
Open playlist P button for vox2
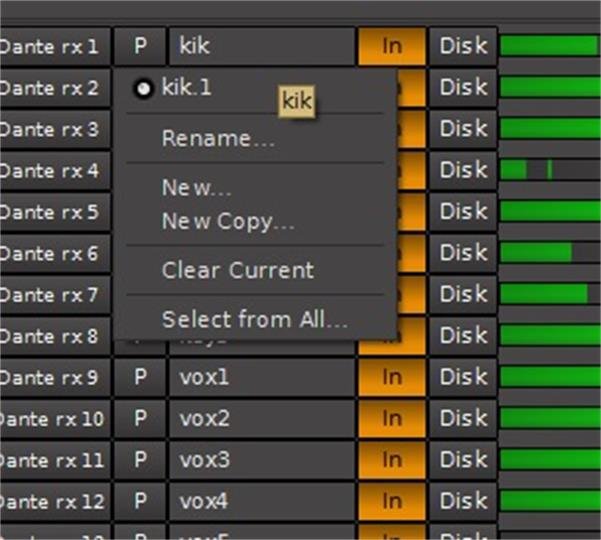point(140,418)
